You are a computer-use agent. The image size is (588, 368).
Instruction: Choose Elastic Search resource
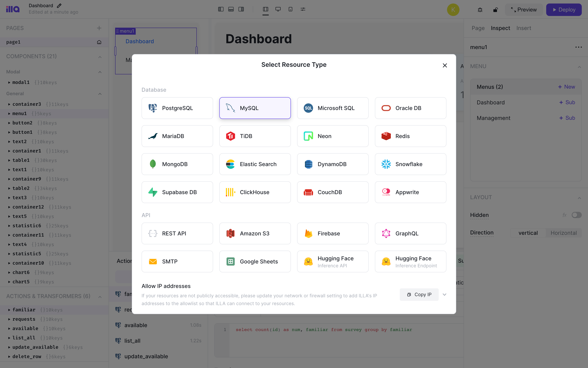point(255,164)
